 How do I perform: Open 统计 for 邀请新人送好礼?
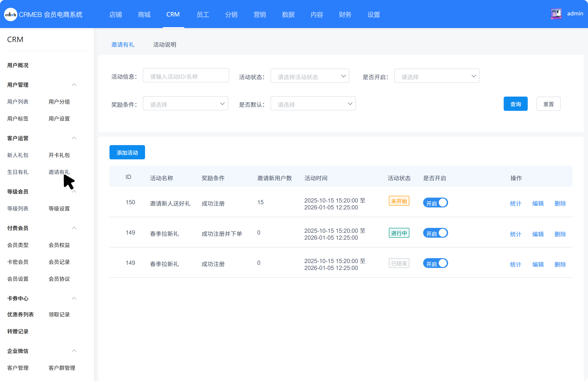(x=516, y=204)
